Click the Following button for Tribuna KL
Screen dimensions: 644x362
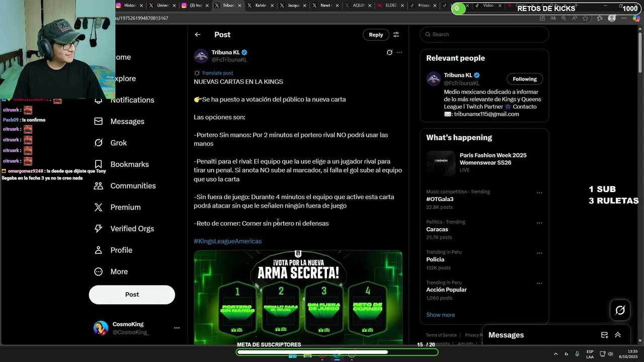(x=525, y=79)
